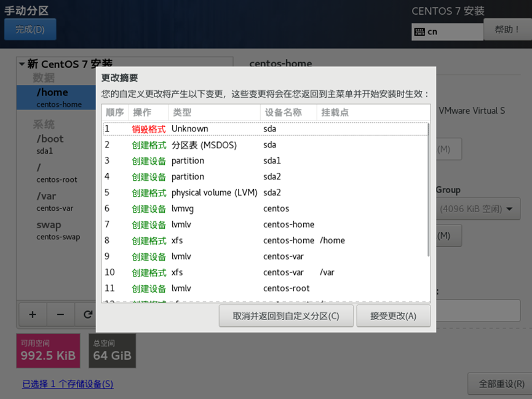Click the 全部重设(R) button
Image resolution: width=532 pixels, height=399 pixels.
[501, 384]
